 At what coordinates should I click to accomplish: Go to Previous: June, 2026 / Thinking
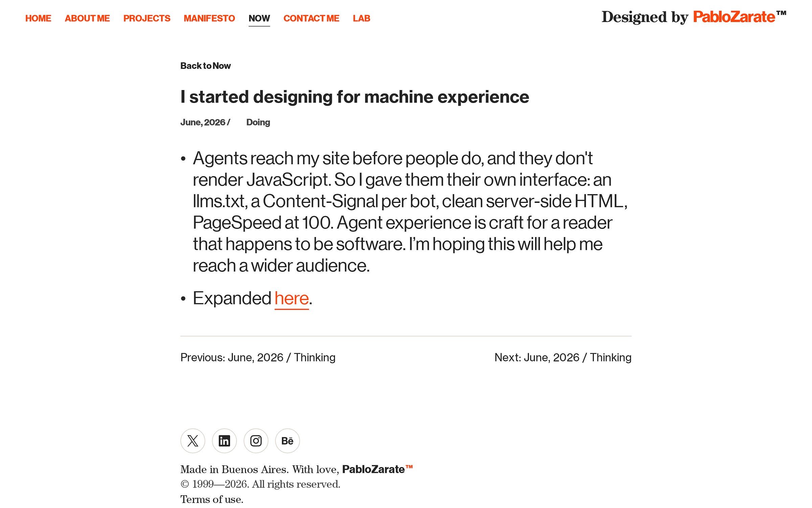click(258, 357)
